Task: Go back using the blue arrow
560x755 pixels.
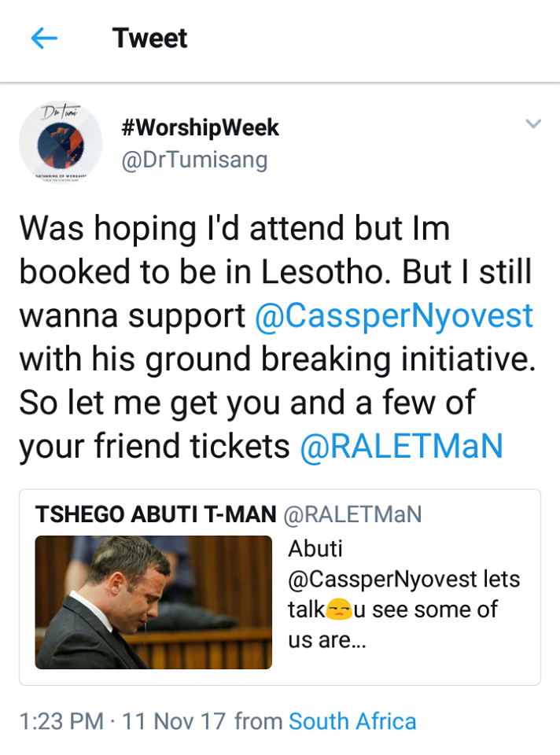Action: click(x=44, y=38)
